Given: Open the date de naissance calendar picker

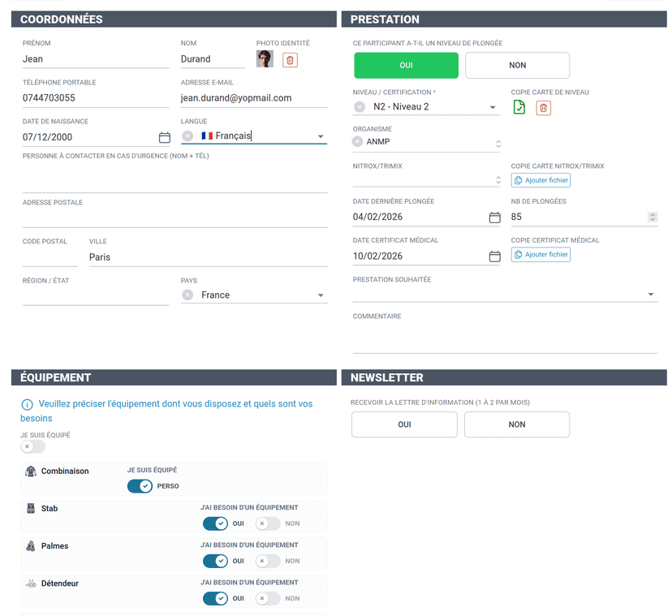Looking at the screenshot, I should click(x=165, y=138).
